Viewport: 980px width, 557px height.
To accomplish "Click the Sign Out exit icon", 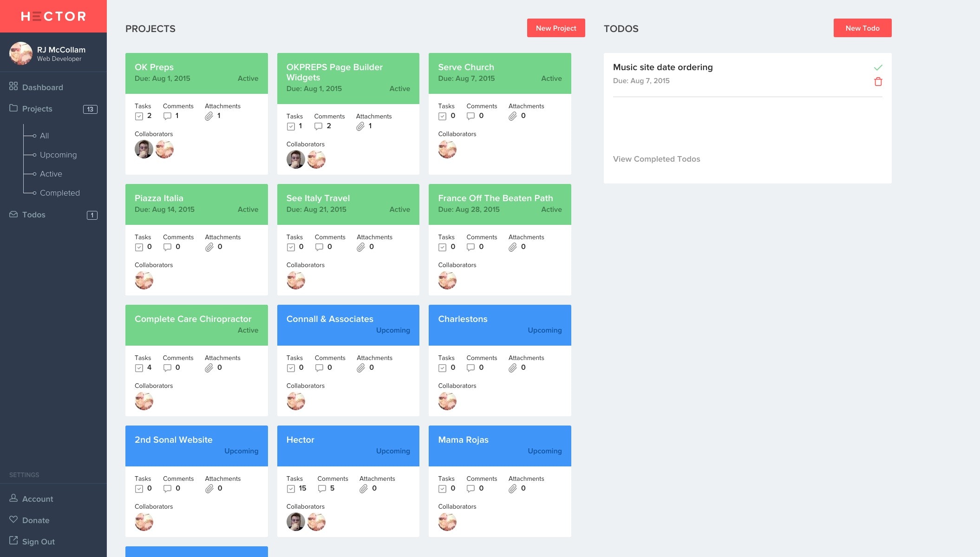I will pos(13,541).
